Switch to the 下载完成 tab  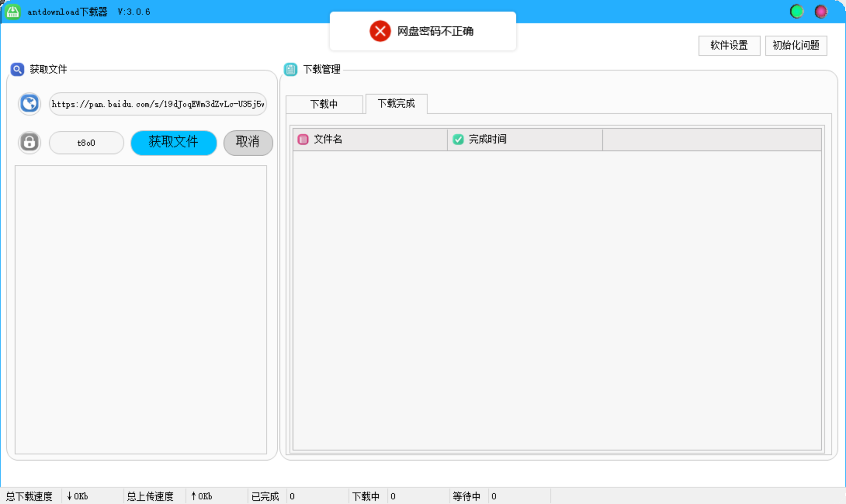click(396, 103)
